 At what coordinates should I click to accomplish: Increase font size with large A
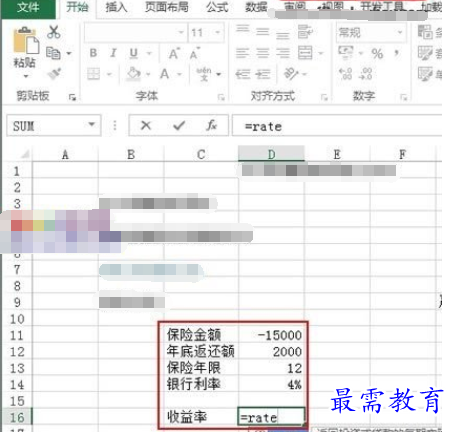click(x=174, y=53)
